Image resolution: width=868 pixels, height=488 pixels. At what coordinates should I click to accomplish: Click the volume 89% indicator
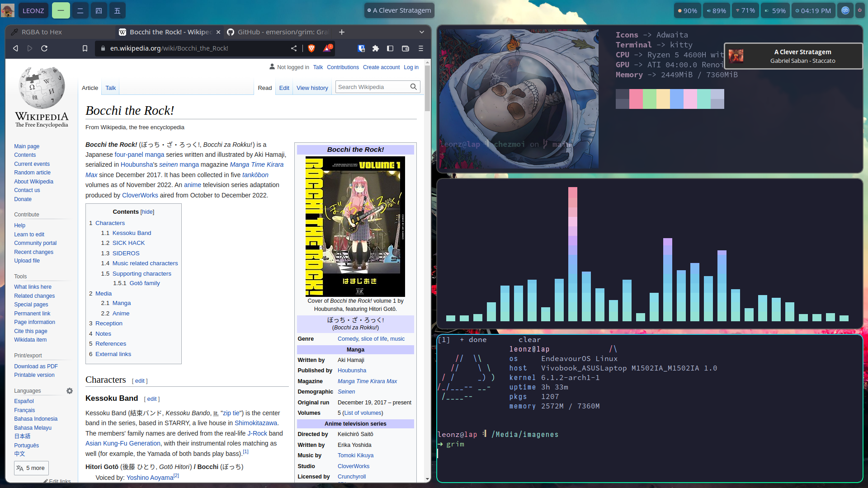(716, 10)
